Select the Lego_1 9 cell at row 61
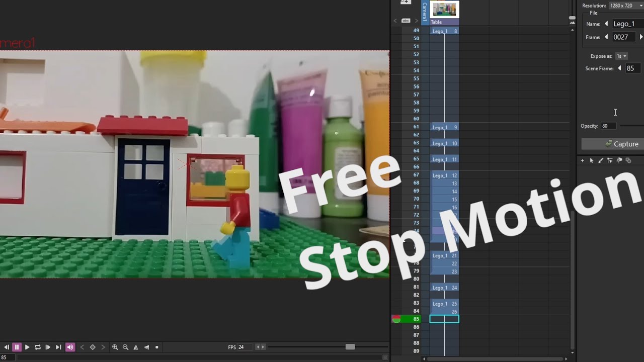Viewport: 644px width, 362px height. [444, 127]
